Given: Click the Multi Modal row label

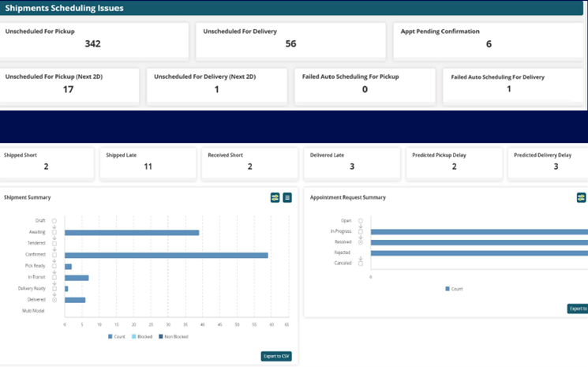Looking at the screenshot, I should click(33, 311).
